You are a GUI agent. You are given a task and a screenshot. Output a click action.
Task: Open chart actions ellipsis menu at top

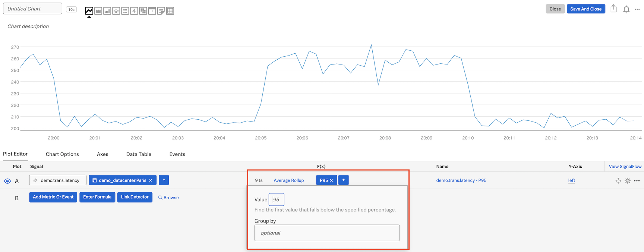[x=637, y=9]
